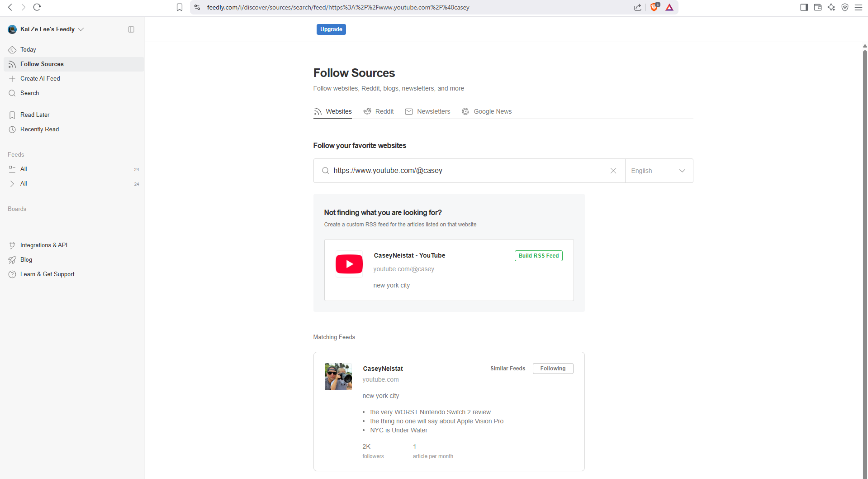
Task: Clear the search field with X
Action: pyautogui.click(x=613, y=171)
